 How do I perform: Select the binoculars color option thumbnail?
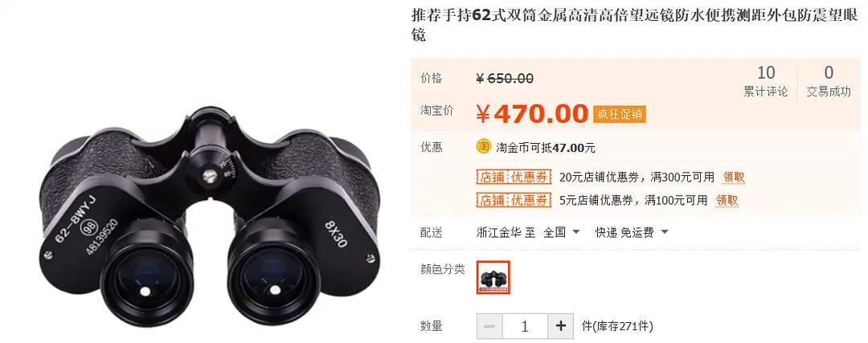493,277
